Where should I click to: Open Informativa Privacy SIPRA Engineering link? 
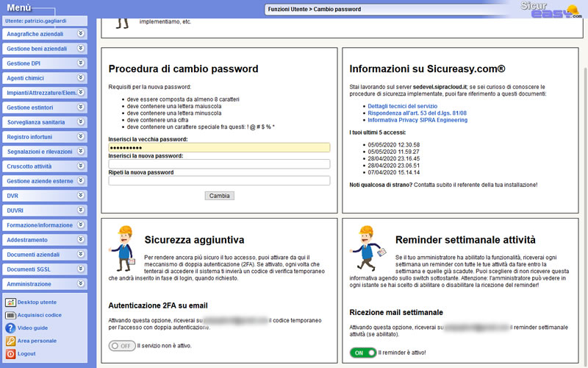pyautogui.click(x=417, y=120)
